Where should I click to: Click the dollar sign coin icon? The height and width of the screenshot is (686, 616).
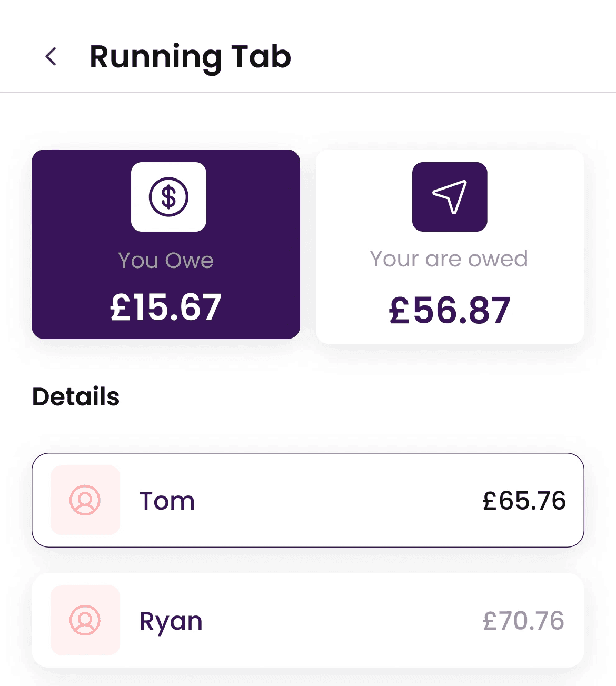[x=168, y=197]
